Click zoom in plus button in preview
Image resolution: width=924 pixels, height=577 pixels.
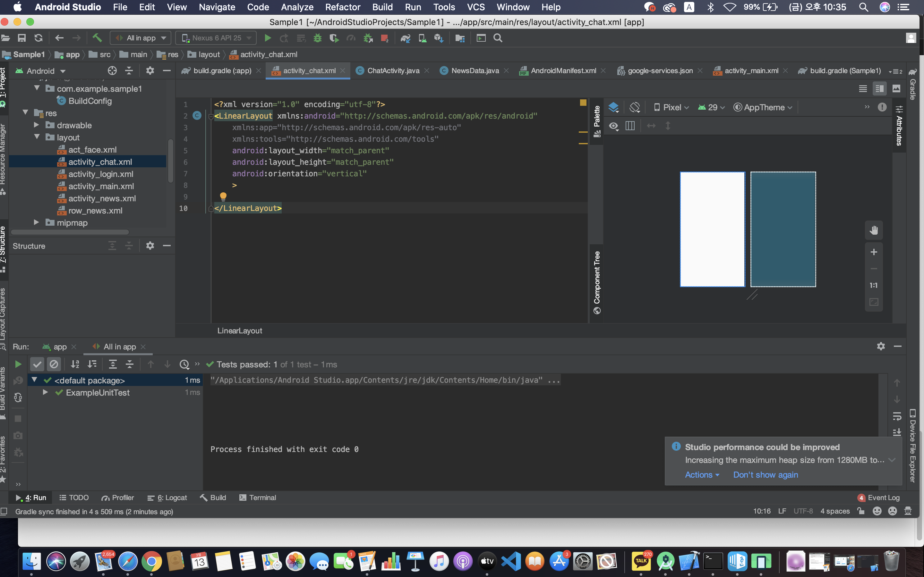tap(874, 252)
